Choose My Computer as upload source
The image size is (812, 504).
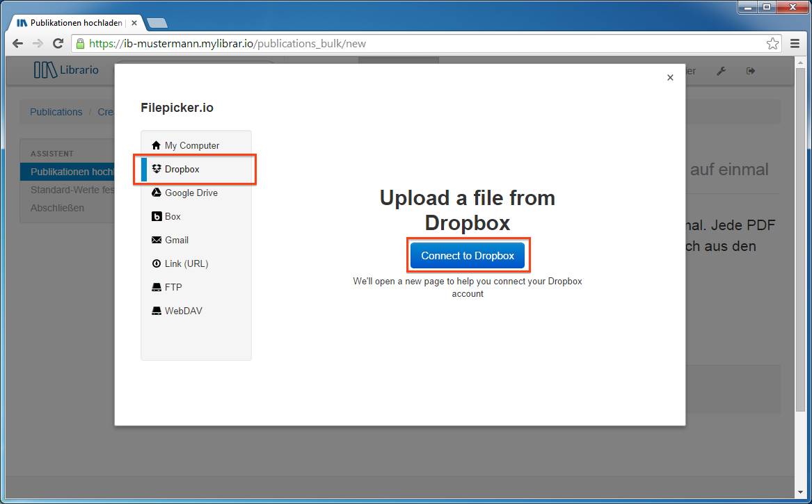[x=196, y=145]
